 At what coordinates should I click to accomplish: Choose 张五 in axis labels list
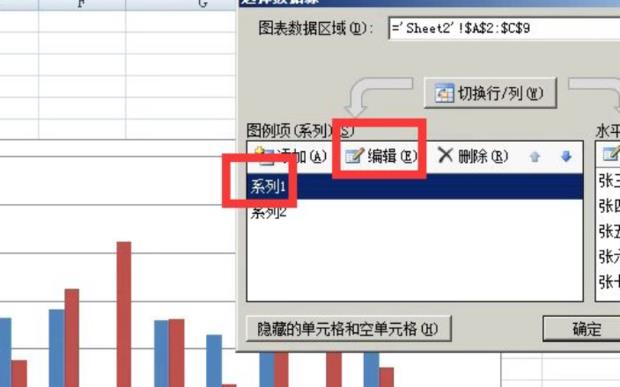point(609,231)
